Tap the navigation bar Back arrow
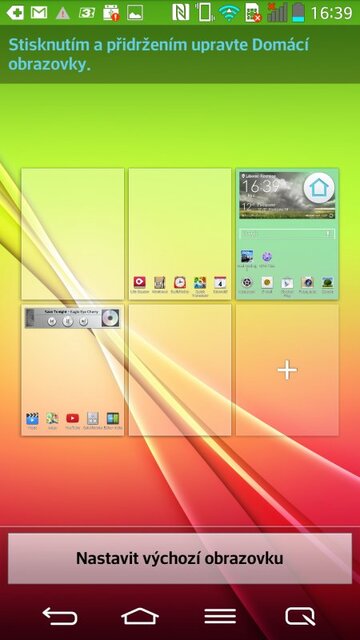This screenshot has height=640, width=360. (x=60, y=616)
